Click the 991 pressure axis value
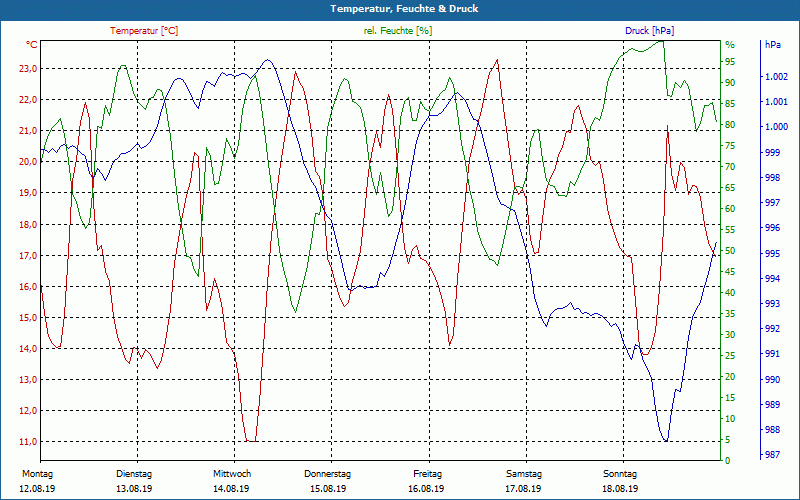 (772, 354)
